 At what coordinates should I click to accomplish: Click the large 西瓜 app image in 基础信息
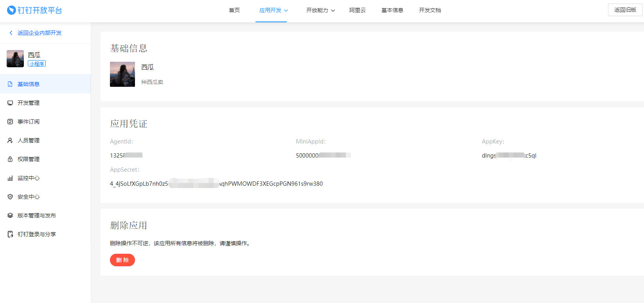122,74
